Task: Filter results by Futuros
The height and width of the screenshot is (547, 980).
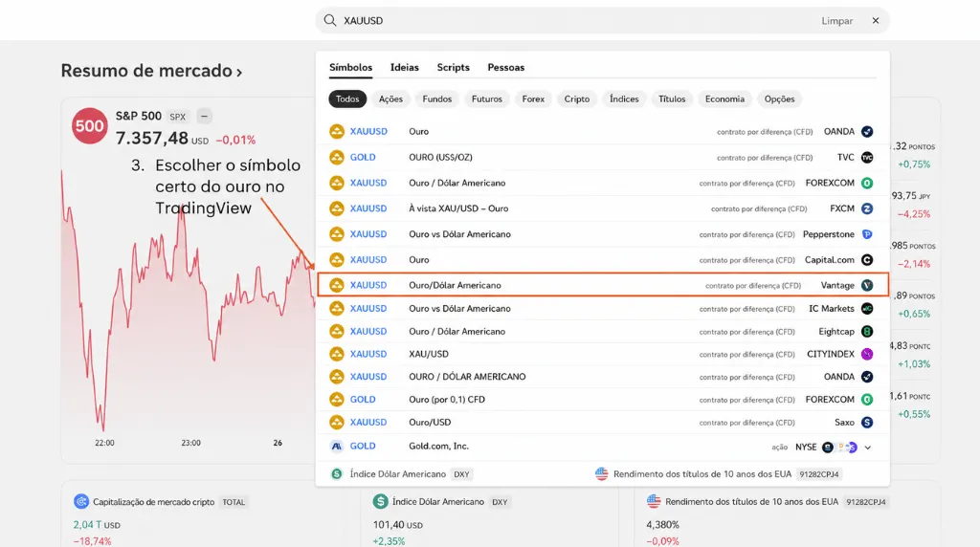Action: click(x=487, y=98)
